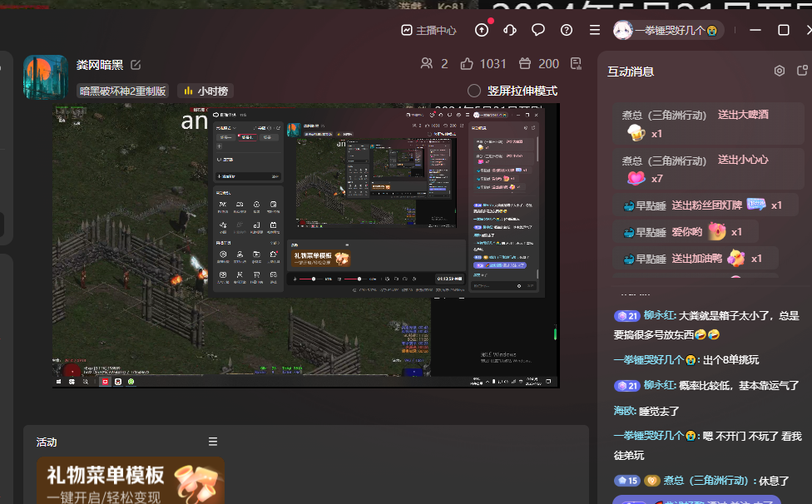Screen dimensions: 812x504
Task: Open 互动消息 hexagon settings icon
Action: point(780,71)
